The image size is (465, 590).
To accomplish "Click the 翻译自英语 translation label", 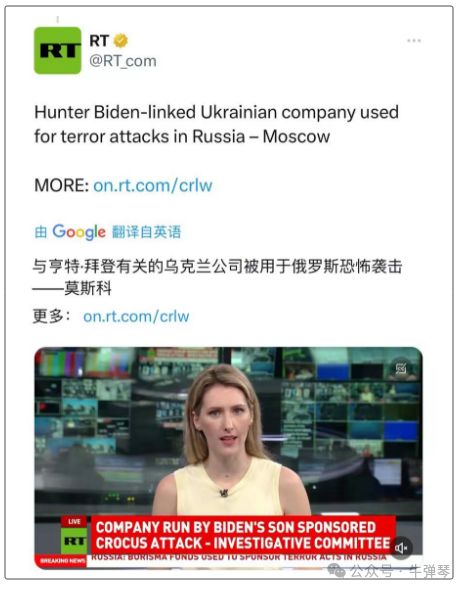I will 146,232.
